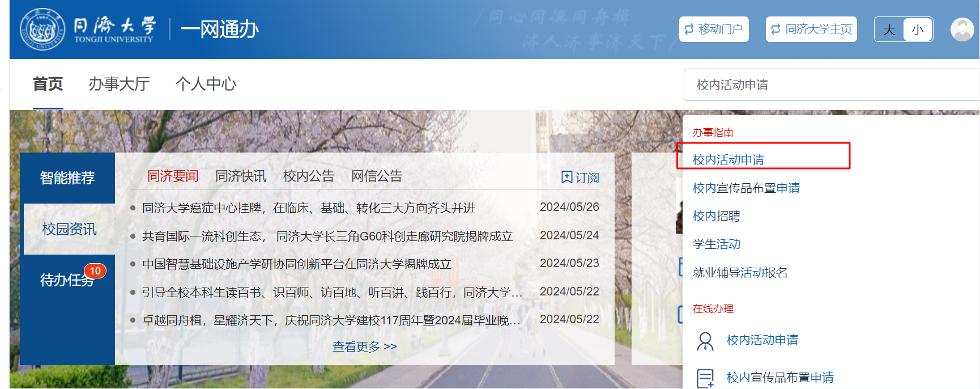Screen dimensions: 980x389
Task: Open the 移动门户 button
Action: coord(714,29)
